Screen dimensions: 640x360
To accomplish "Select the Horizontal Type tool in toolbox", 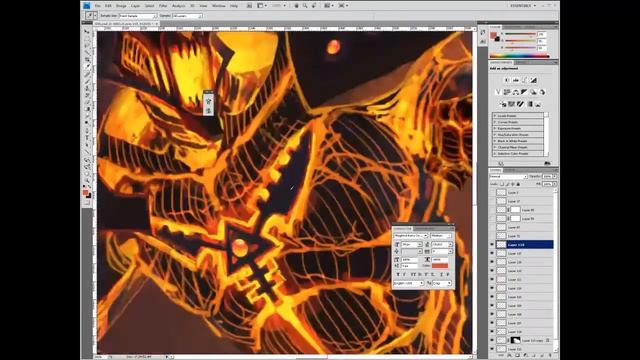I will [x=87, y=138].
